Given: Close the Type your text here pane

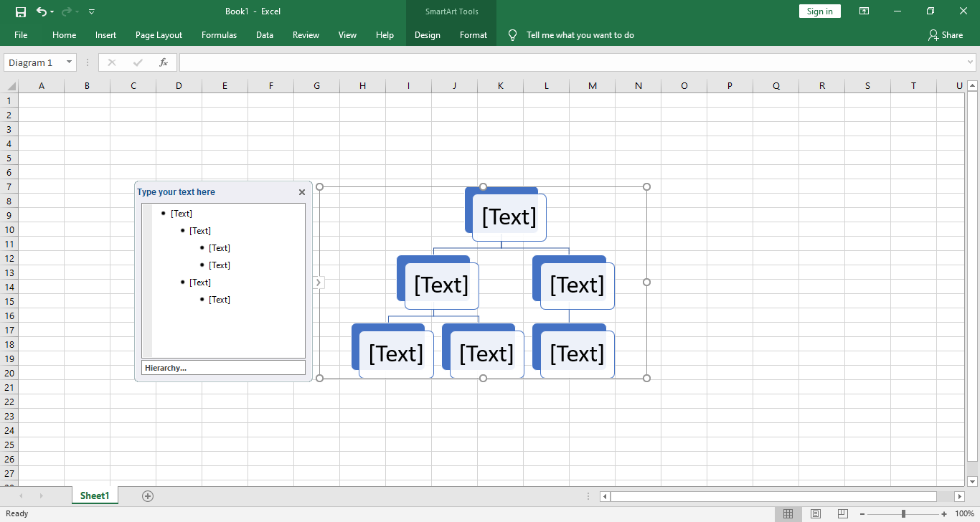Looking at the screenshot, I should pyautogui.click(x=301, y=191).
